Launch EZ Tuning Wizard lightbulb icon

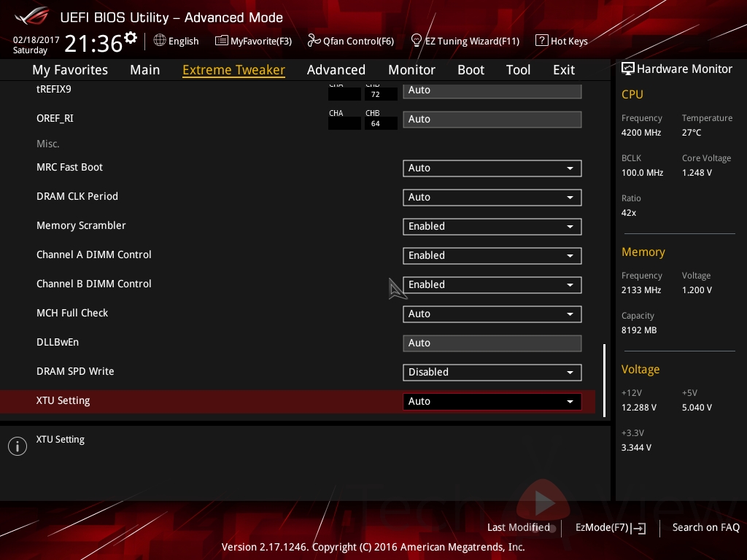coord(417,40)
